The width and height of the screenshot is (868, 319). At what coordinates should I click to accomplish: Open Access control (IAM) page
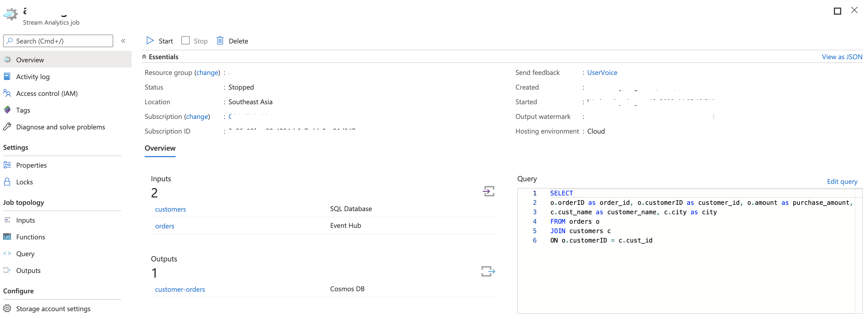tap(46, 94)
